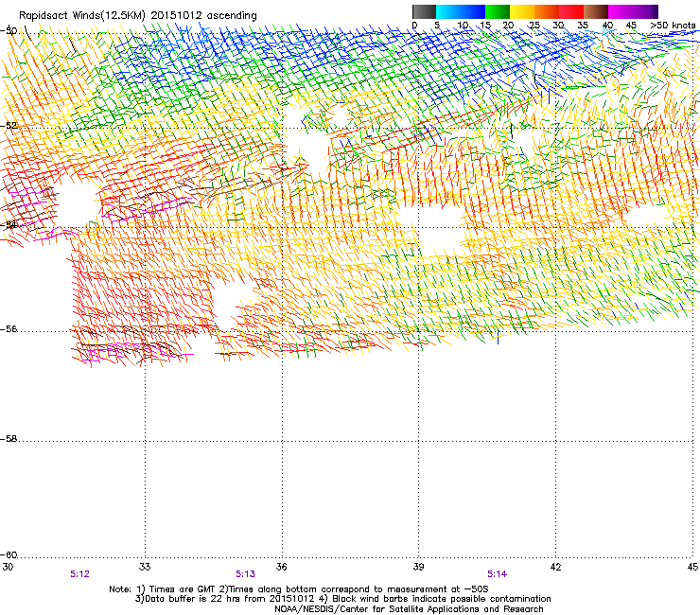Click the purple time stamp 5:14
The image size is (700, 615).
tap(497, 574)
